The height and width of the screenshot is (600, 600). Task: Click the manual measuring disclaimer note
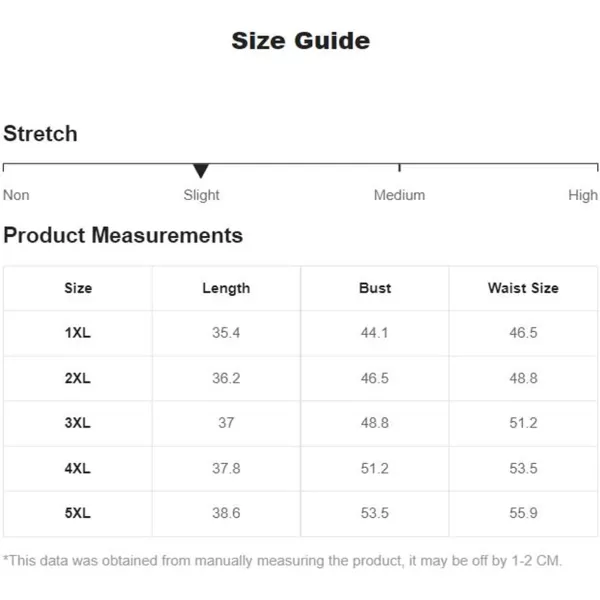(x=282, y=561)
